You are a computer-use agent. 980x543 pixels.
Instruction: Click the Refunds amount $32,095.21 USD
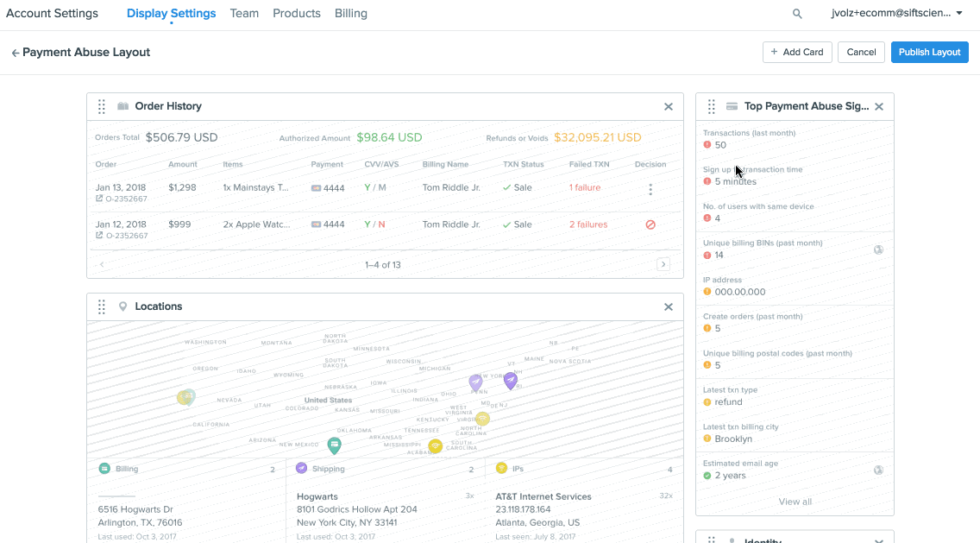(x=598, y=137)
